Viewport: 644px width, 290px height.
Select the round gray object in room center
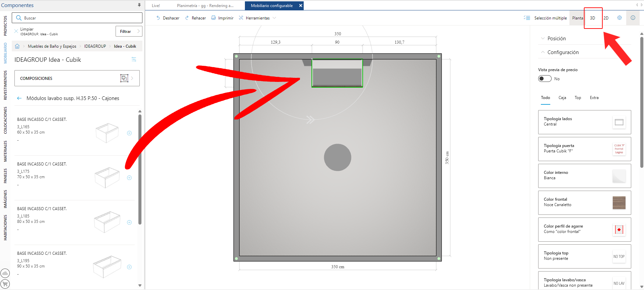338,157
